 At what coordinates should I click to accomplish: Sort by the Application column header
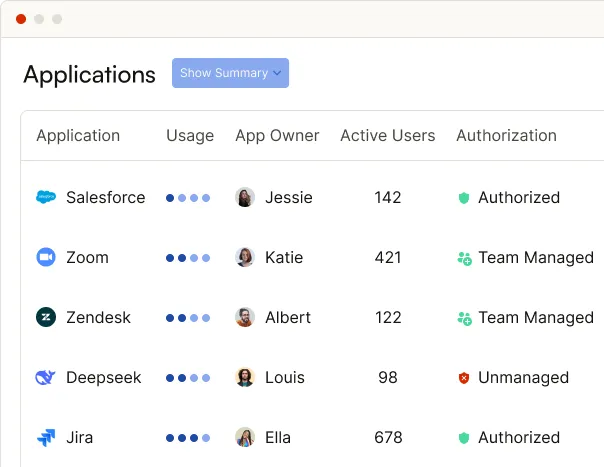(78, 136)
